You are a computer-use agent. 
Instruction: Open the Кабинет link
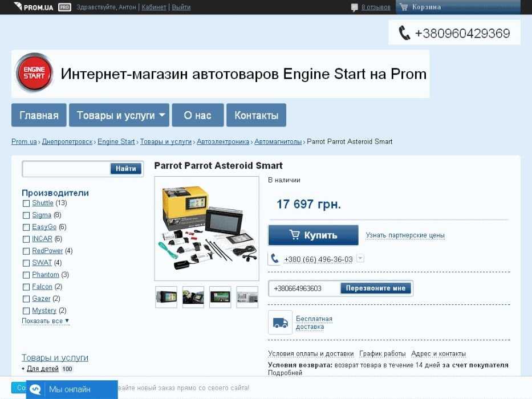pyautogui.click(x=154, y=7)
